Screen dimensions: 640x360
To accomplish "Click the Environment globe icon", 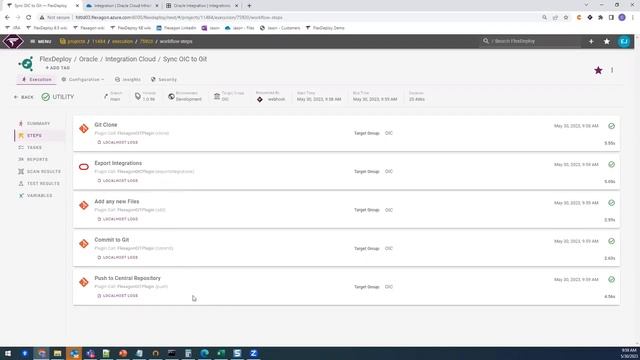I will coord(171,97).
